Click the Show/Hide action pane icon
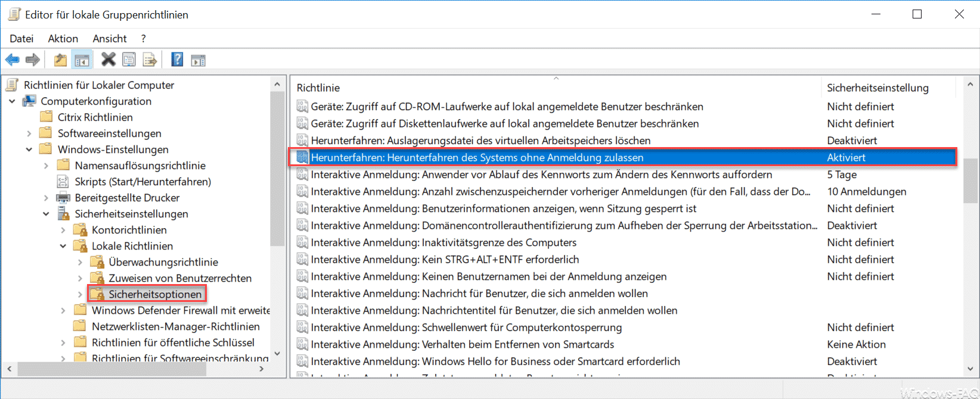This screenshot has height=399, width=980. 198,60
